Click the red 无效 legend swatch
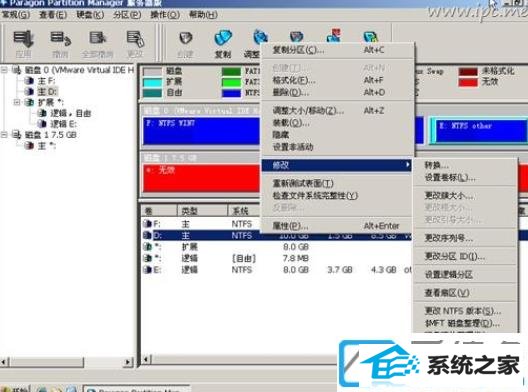This screenshot has height=392, width=528. point(468,82)
